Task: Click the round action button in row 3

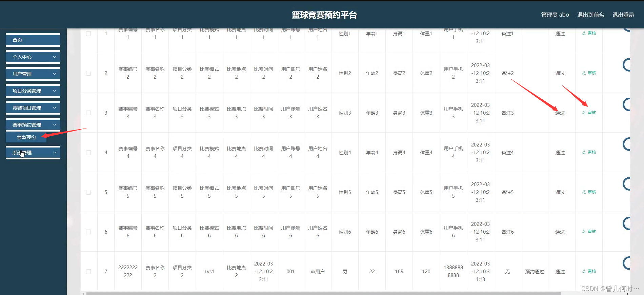Action: [x=627, y=104]
